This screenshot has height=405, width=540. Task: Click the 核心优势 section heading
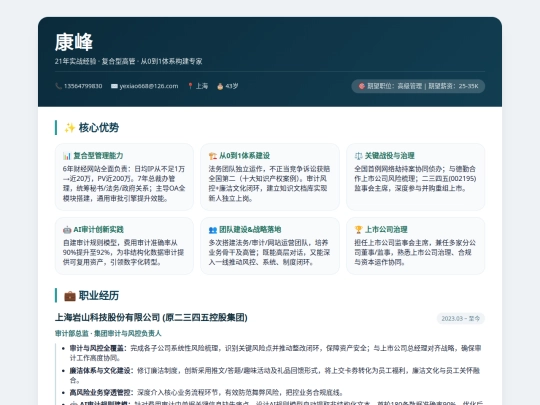point(99,128)
